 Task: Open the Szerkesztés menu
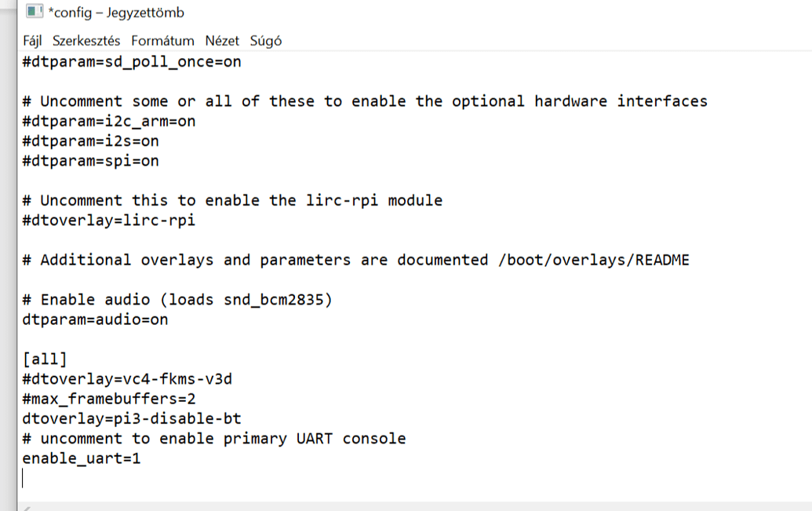click(86, 41)
